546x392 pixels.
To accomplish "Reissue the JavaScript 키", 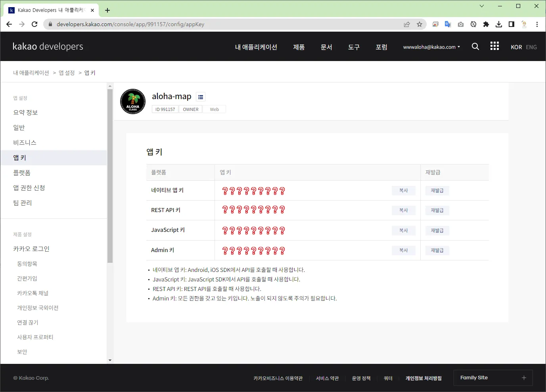I will click(x=437, y=231).
